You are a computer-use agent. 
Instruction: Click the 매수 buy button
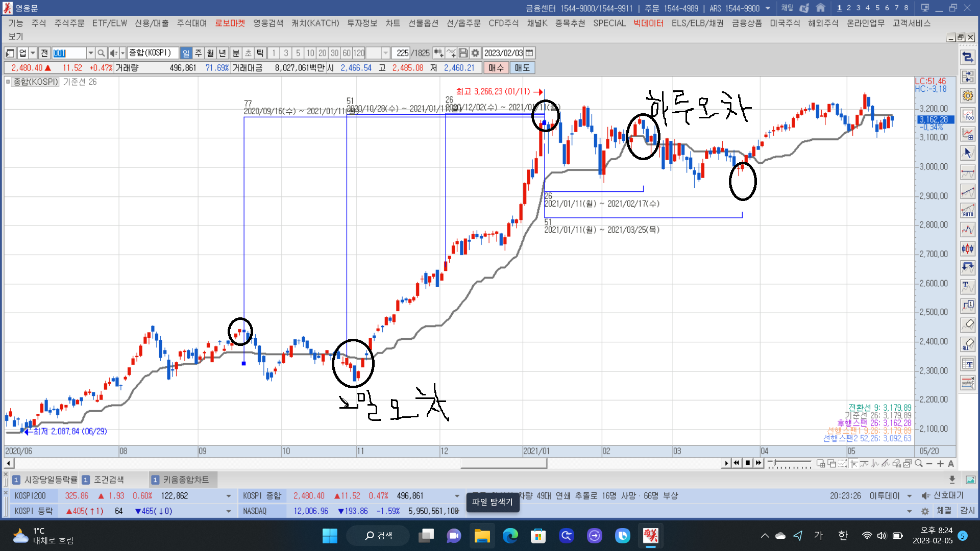[x=496, y=68]
